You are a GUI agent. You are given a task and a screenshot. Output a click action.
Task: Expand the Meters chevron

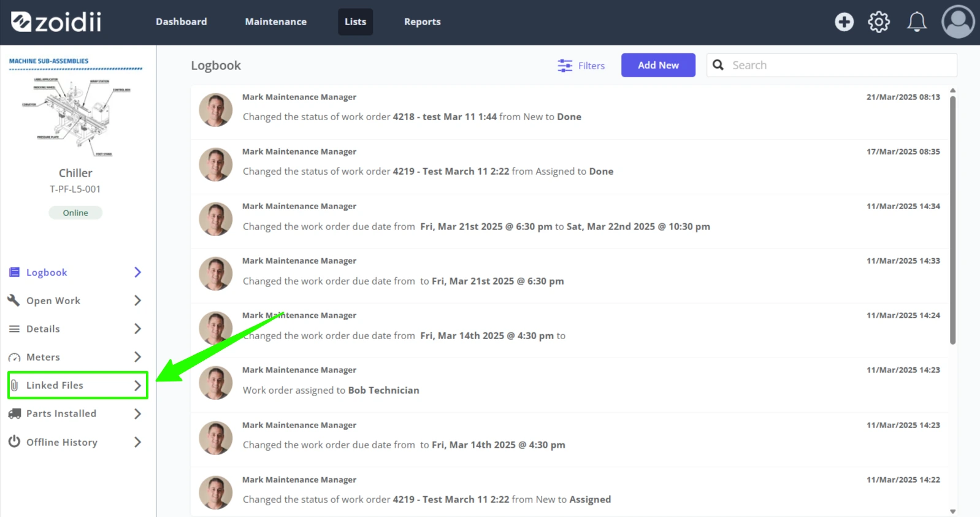pos(137,357)
